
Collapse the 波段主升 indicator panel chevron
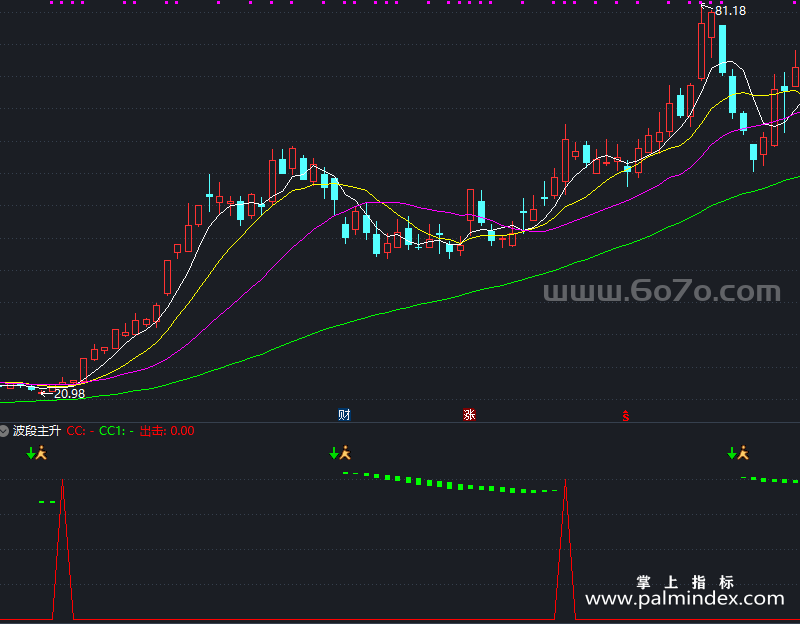[x=4, y=431]
